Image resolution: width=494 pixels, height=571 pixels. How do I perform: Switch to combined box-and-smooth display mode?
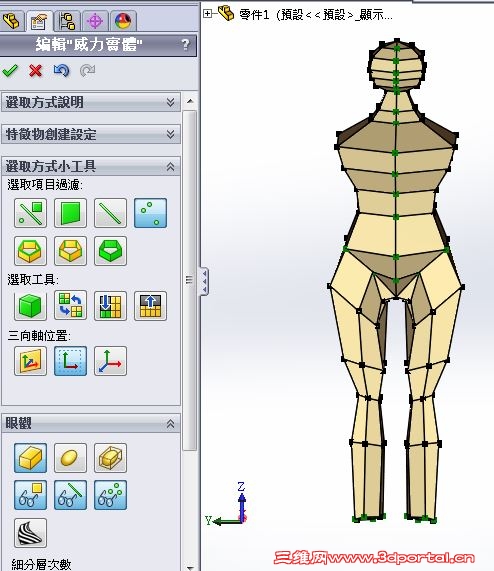[x=110, y=458]
